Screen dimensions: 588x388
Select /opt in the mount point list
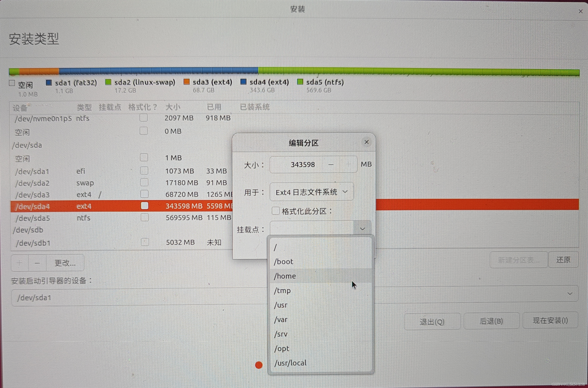click(x=321, y=348)
